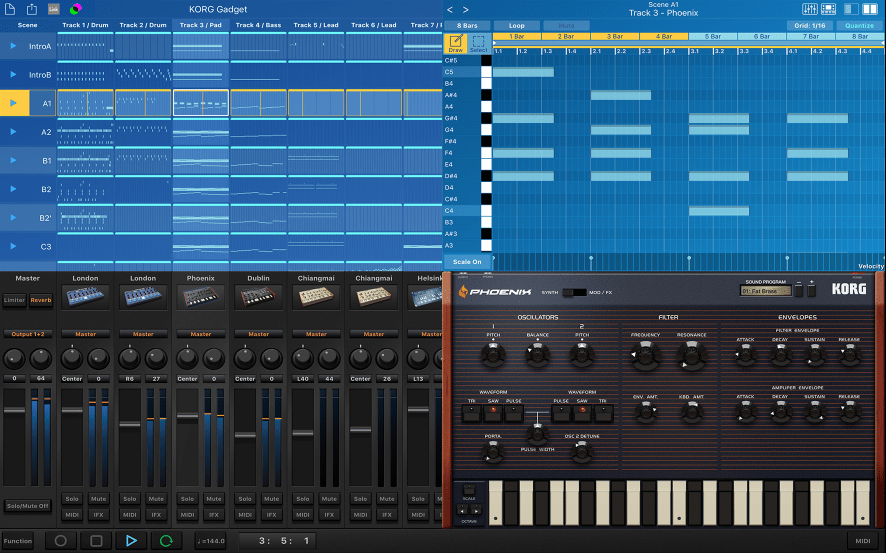Open the MIDI settings button at bottom right
The image size is (886, 553).
pyautogui.click(x=863, y=541)
